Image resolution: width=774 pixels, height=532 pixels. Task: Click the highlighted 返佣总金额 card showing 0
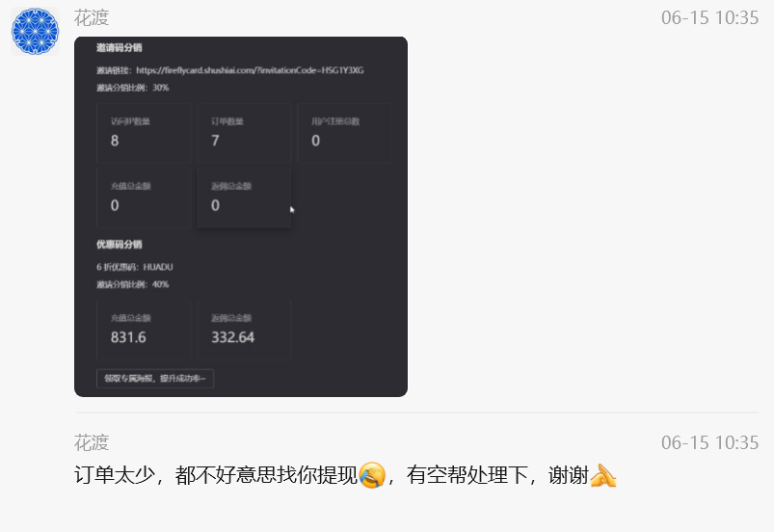[x=244, y=198]
